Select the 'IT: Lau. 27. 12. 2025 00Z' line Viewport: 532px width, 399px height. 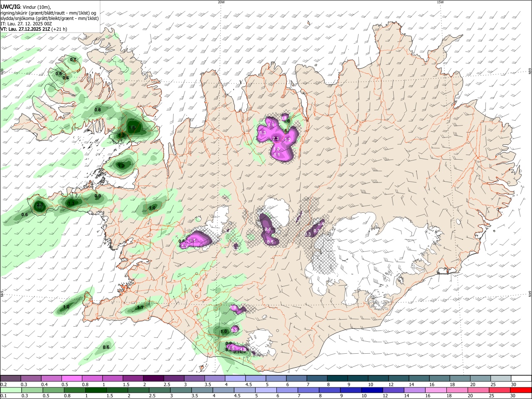click(x=26, y=24)
